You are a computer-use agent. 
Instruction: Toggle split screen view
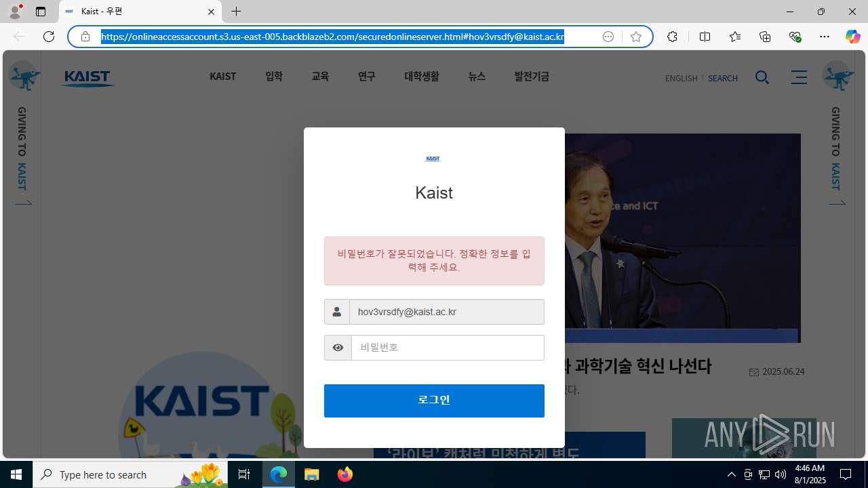(705, 37)
